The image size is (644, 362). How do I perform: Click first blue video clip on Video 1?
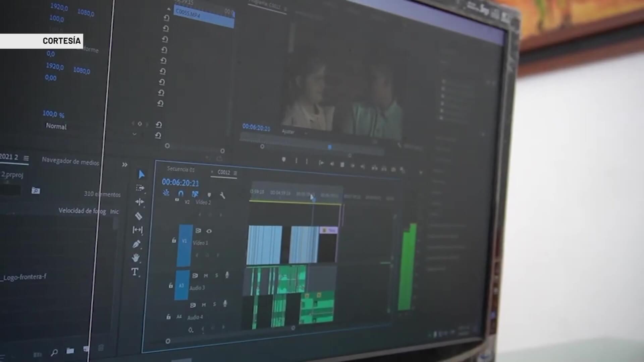click(265, 245)
